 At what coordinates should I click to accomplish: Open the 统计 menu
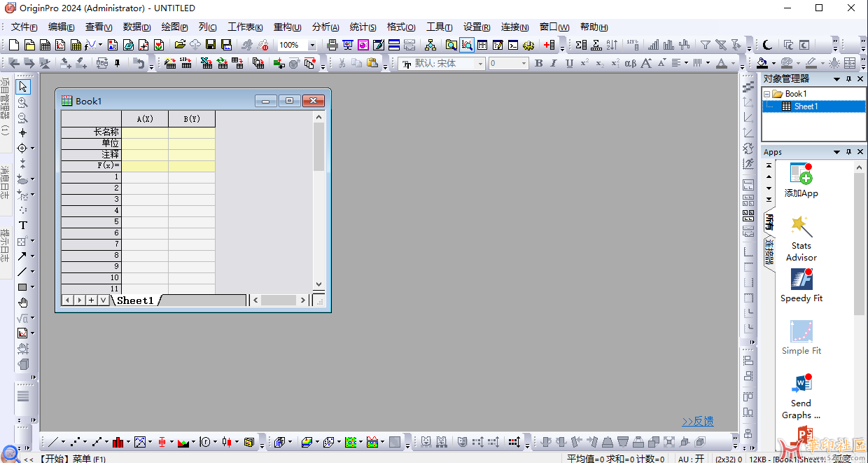click(363, 27)
